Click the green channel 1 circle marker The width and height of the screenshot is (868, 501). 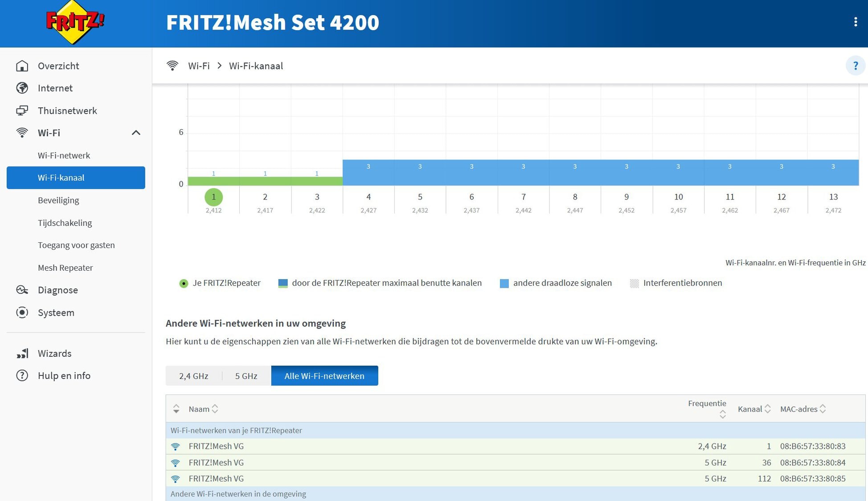click(213, 197)
